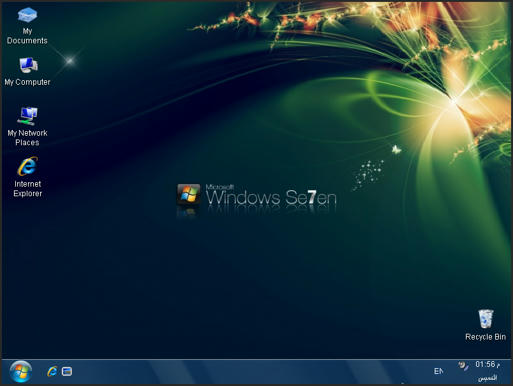Select the My Network Places icon
The height and width of the screenshot is (386, 513).
tap(27, 126)
